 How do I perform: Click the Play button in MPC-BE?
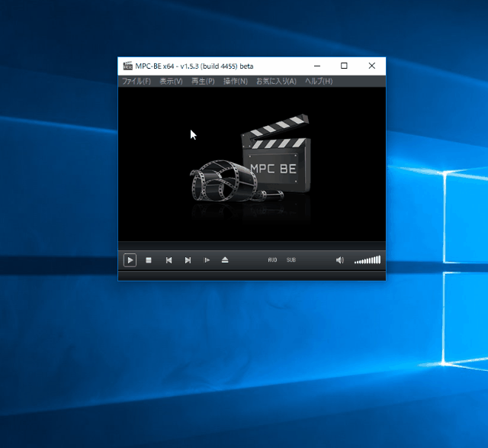(130, 259)
